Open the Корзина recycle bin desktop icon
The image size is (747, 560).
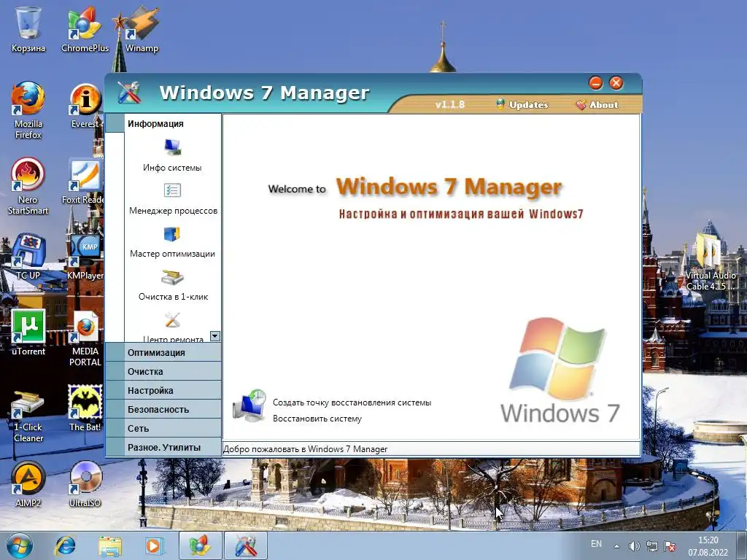tap(28, 22)
